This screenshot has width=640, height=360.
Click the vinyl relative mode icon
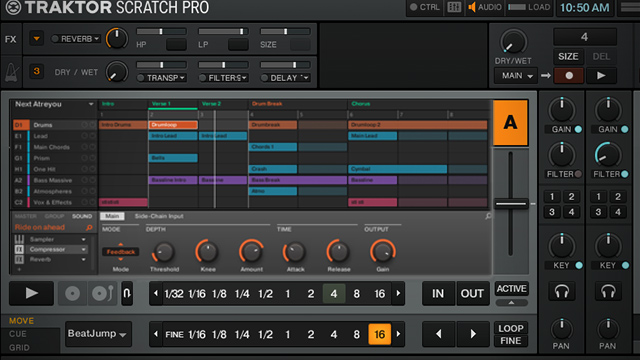[x=102, y=293]
